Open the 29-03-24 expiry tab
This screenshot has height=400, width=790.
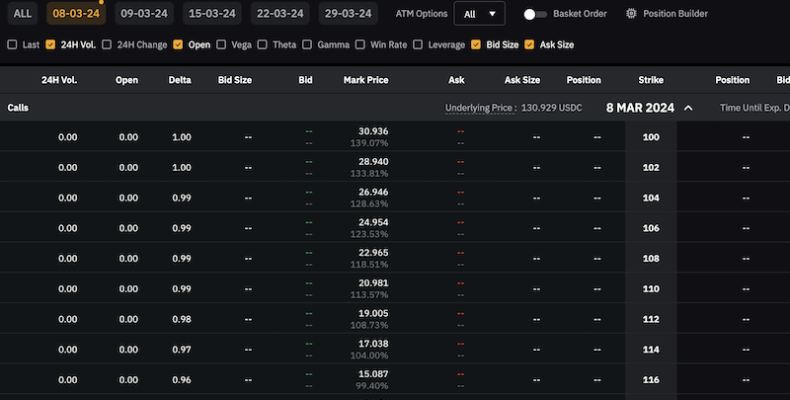click(348, 14)
